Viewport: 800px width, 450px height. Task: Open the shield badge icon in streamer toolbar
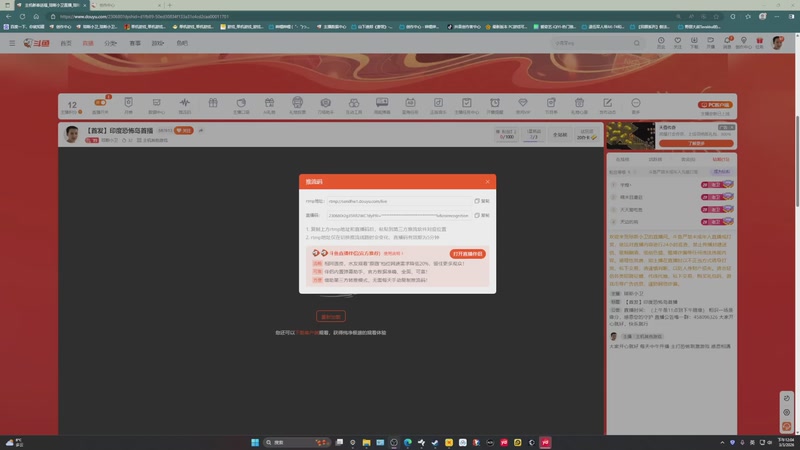pos(128,103)
